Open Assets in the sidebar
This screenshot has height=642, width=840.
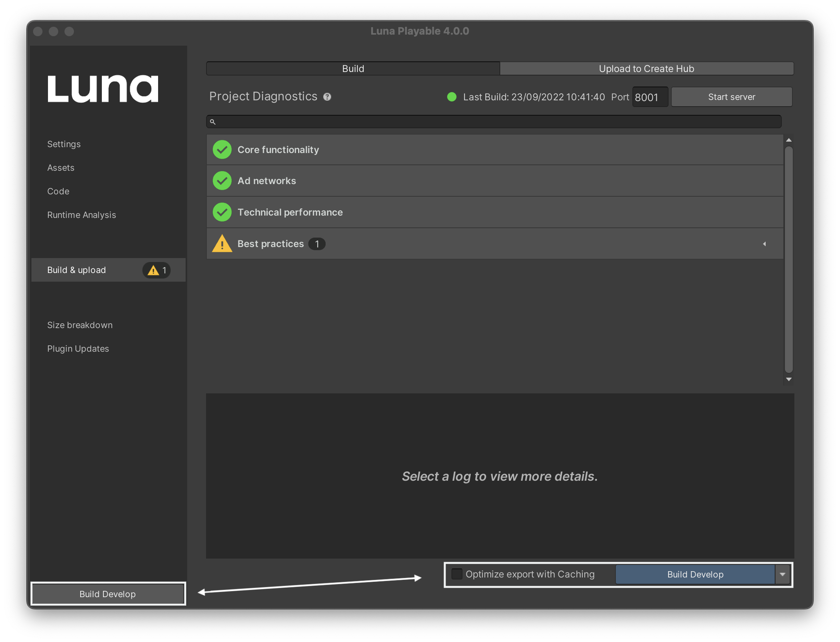[x=61, y=168]
